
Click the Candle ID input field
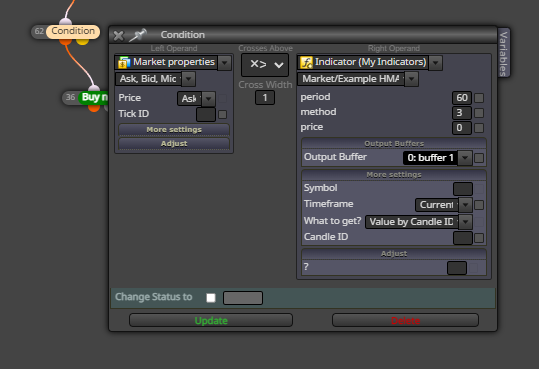(x=463, y=238)
